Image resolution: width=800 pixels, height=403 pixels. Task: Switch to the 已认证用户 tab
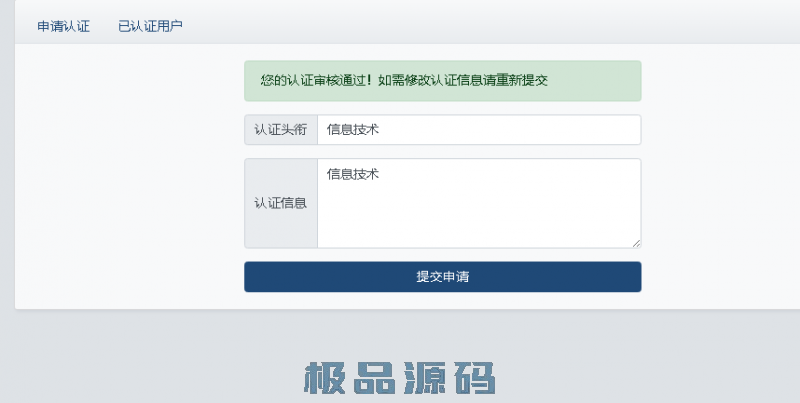[150, 26]
